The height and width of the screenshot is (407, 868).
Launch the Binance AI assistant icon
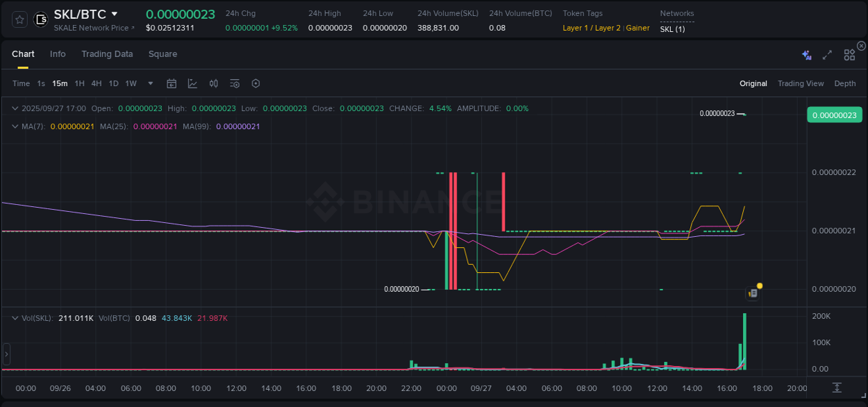(806, 54)
